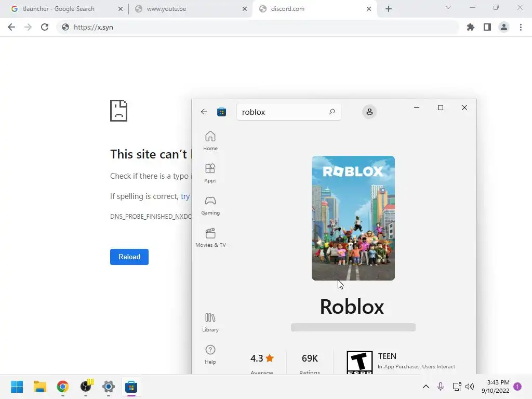Close the tlauncher Google Search tab
This screenshot has width=532, height=399.
coord(121,9)
